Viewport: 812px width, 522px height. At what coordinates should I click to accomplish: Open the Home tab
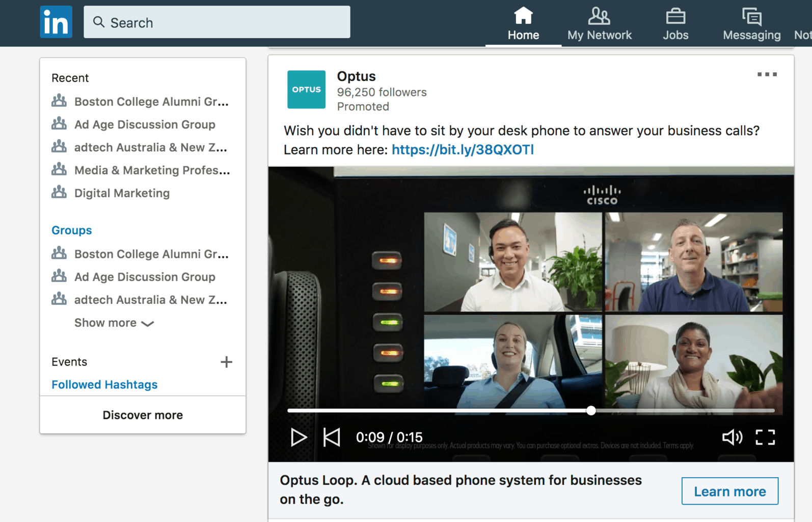(x=523, y=23)
